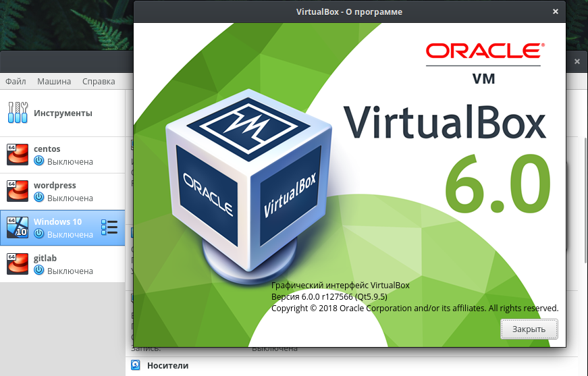Click the О программе dialog title bar

click(x=349, y=11)
